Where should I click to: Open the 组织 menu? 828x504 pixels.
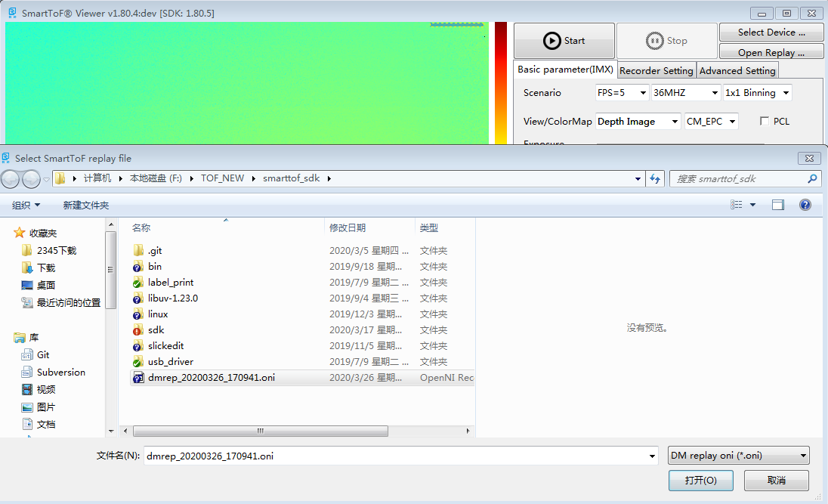click(26, 205)
